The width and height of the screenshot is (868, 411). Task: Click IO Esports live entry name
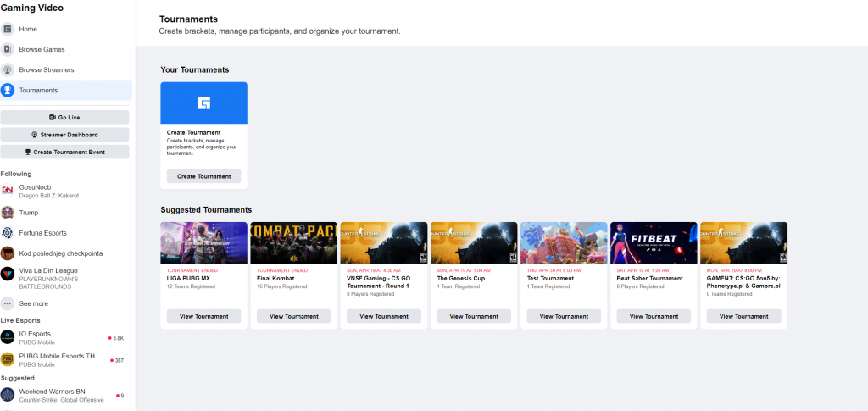pyautogui.click(x=35, y=334)
